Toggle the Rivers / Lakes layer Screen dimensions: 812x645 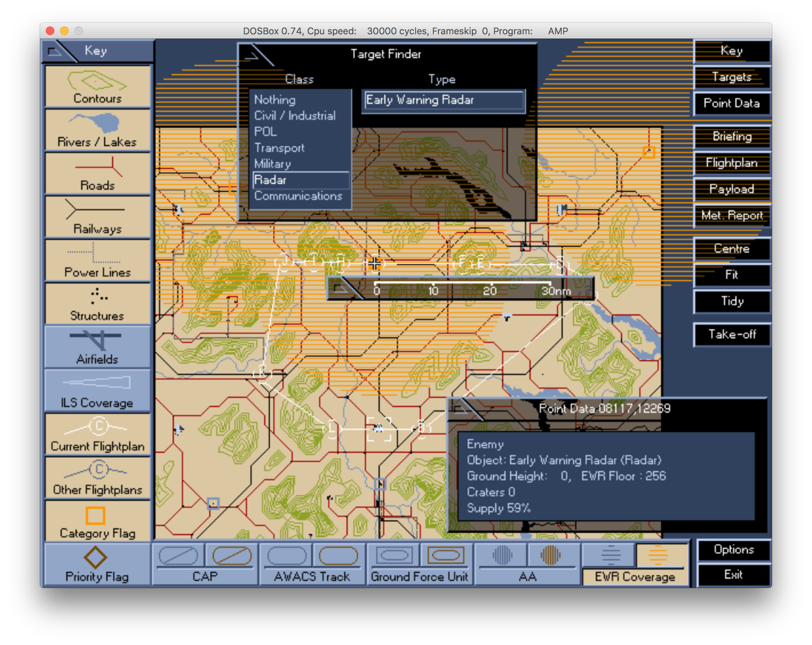[97, 129]
